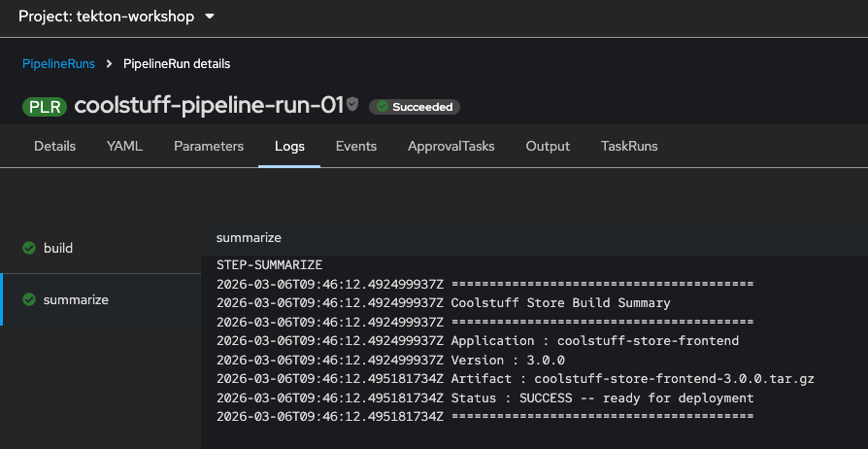Viewport: 868px width, 449px height.
Task: Go back to PipelineRuns breadcrumb link
Action: pyautogui.click(x=58, y=64)
